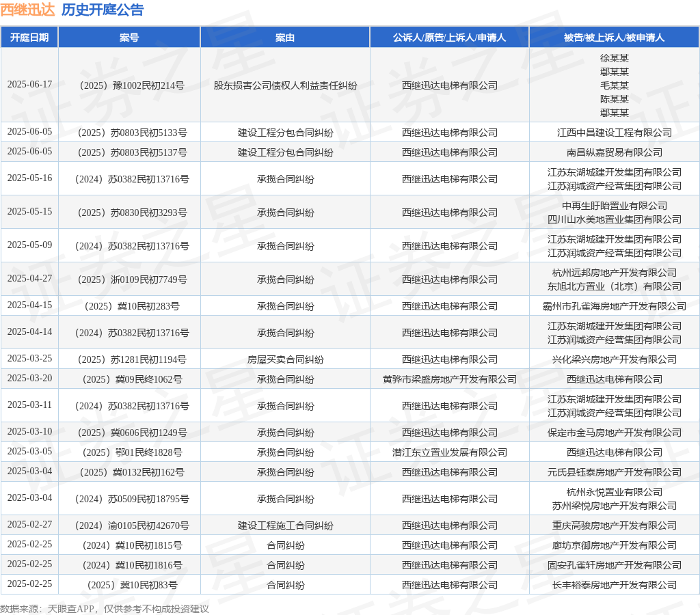
Task: Click 房屋买卖合同纠纷 cell
Action: 285,359
